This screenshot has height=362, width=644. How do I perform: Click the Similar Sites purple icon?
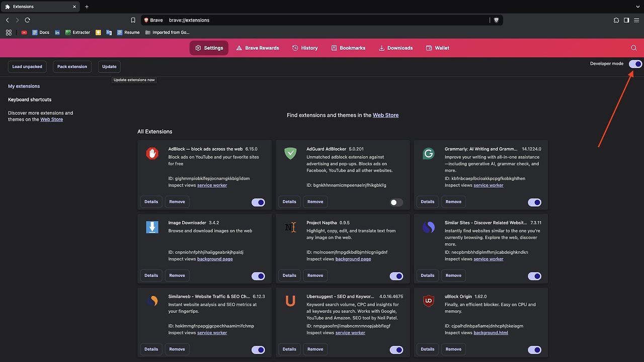429,227
